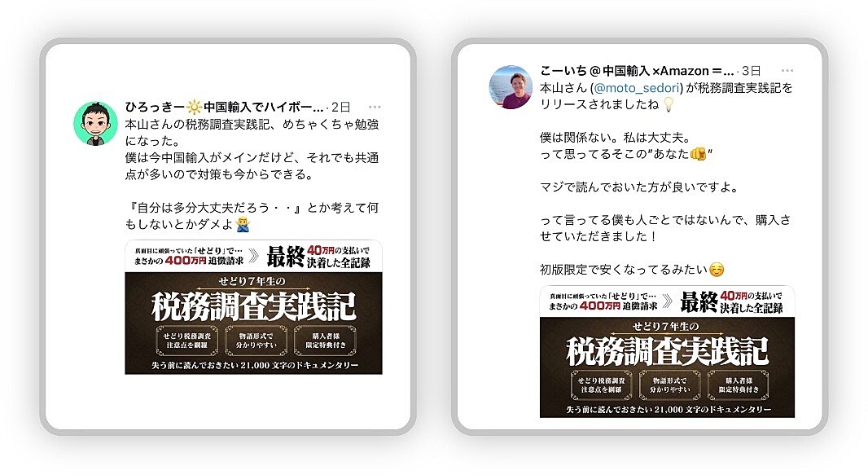The height and width of the screenshot is (475, 868).
Task: Open the 3日 timestamp on right tweet
Action: click(752, 70)
